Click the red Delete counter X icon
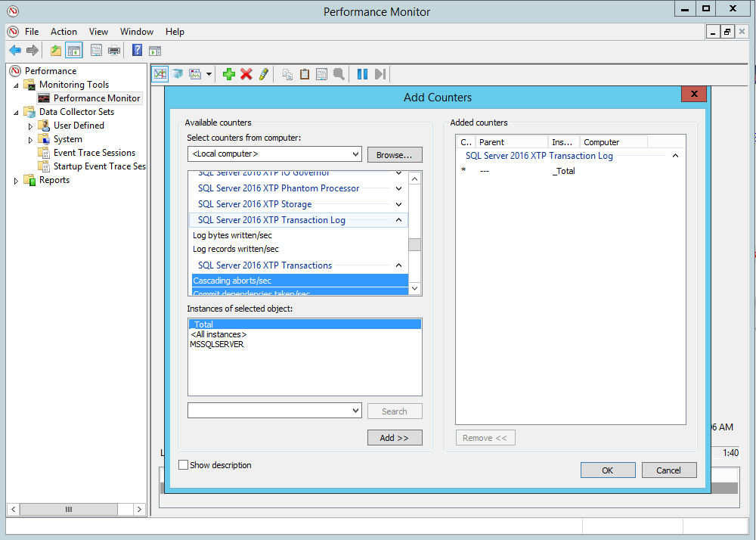Screen dimensions: 756x540 pyautogui.click(x=246, y=74)
